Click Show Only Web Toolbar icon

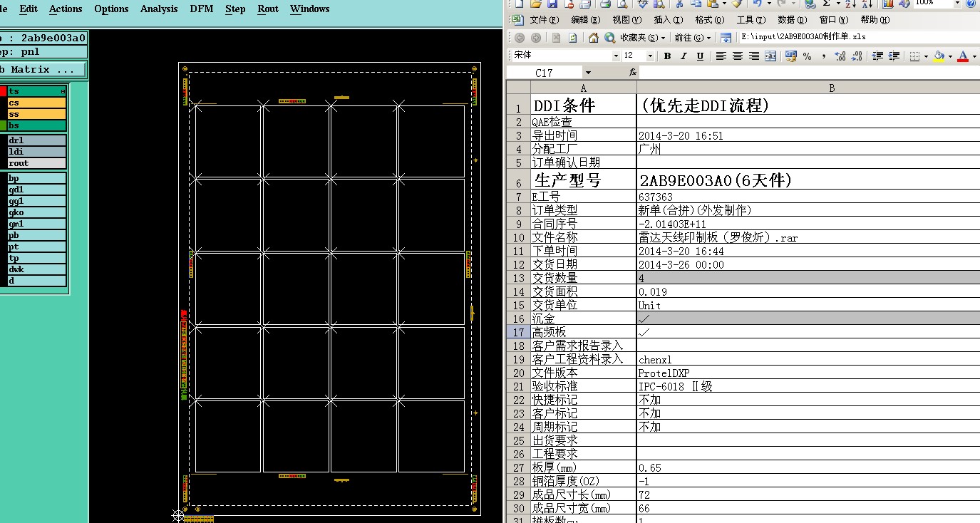point(726,38)
